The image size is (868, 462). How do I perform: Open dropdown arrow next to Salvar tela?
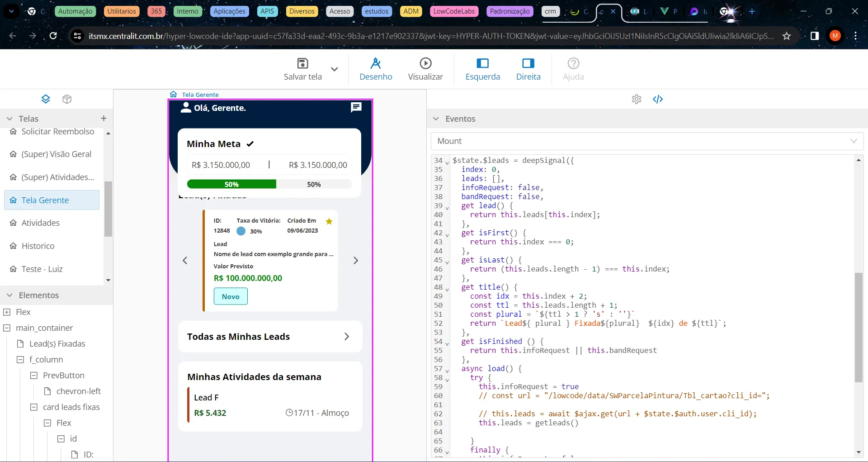click(x=334, y=69)
